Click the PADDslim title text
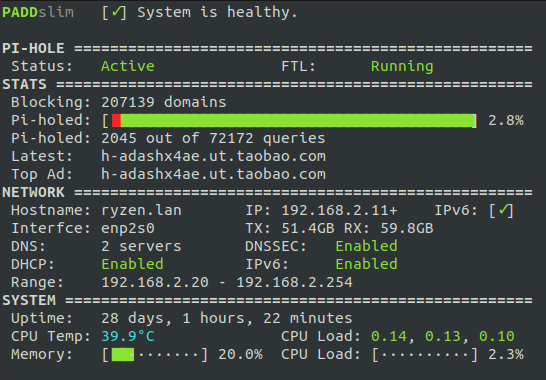 point(38,13)
